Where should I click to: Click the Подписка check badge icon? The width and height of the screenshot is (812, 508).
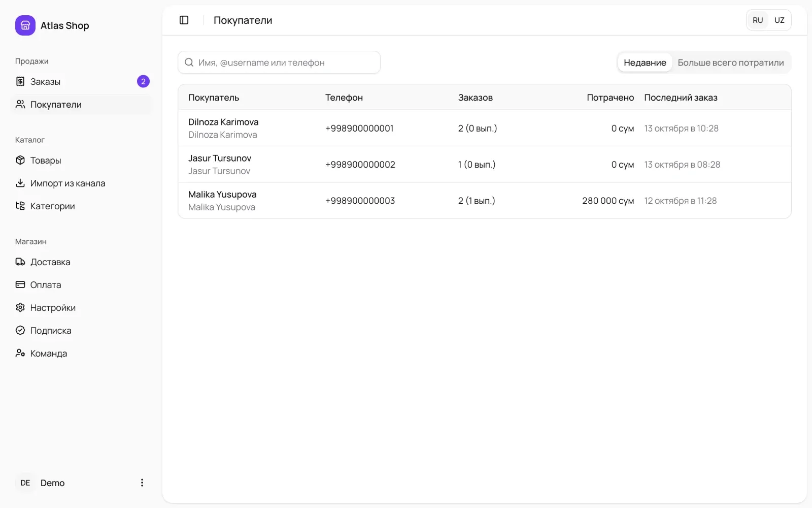pyautogui.click(x=20, y=330)
